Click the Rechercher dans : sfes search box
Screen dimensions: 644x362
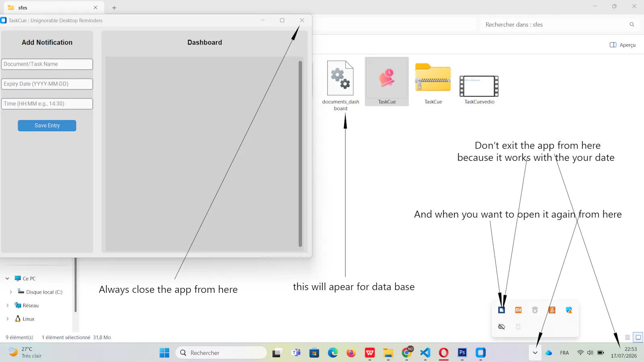pos(559,25)
